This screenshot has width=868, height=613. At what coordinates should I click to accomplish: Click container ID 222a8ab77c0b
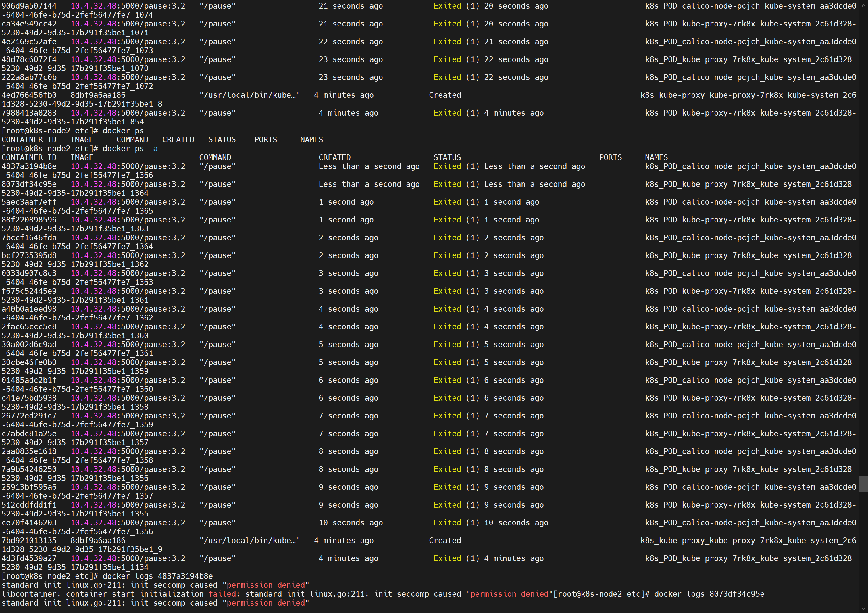point(29,77)
